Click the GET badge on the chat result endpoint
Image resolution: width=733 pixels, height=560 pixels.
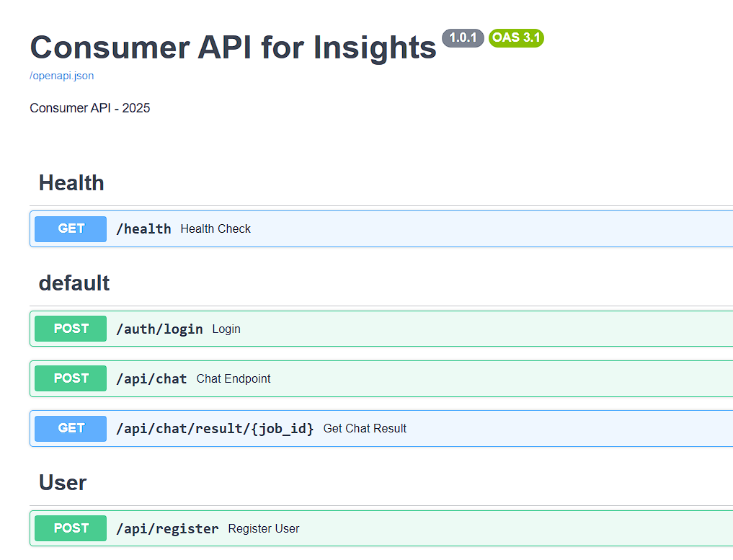(x=70, y=428)
